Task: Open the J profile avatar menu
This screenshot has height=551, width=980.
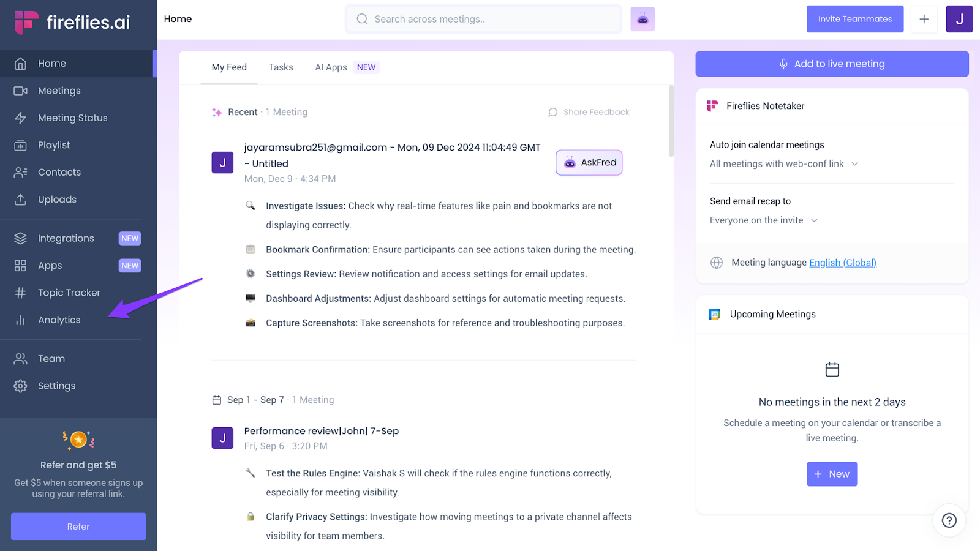Action: [960, 19]
